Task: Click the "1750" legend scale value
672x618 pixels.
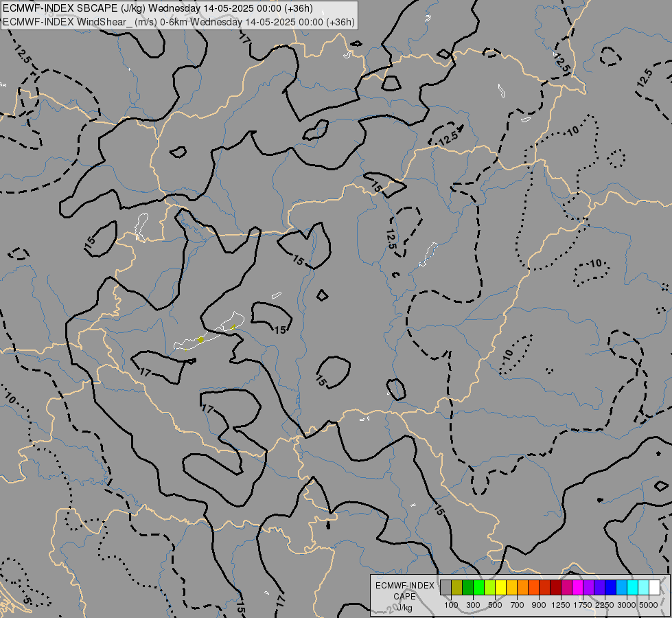Action: tap(583, 605)
